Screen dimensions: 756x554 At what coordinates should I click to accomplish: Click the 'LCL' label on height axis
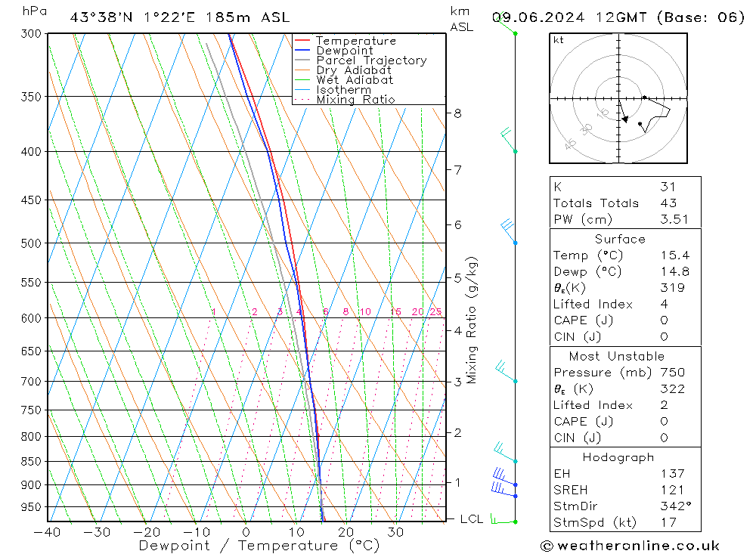pos(472,519)
